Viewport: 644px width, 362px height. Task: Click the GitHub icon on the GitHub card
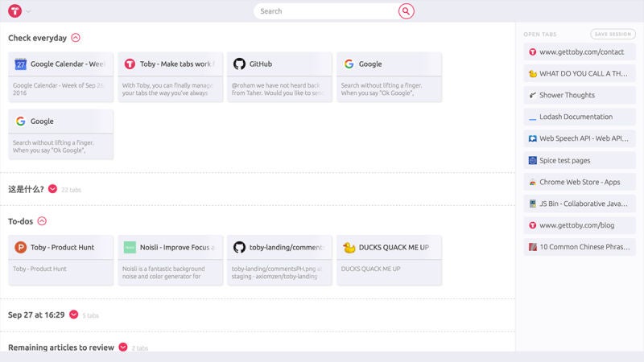coord(239,64)
